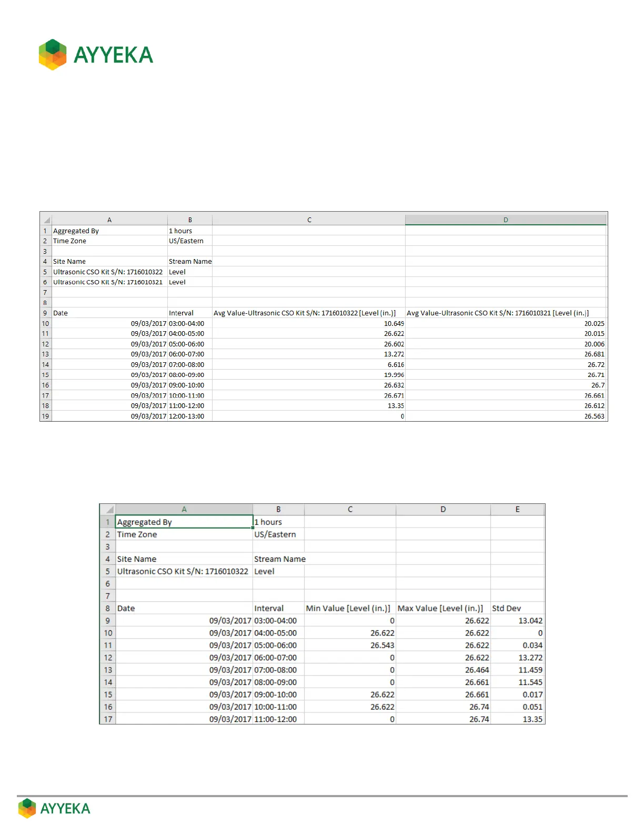Click cell with value 20.025

506,324
